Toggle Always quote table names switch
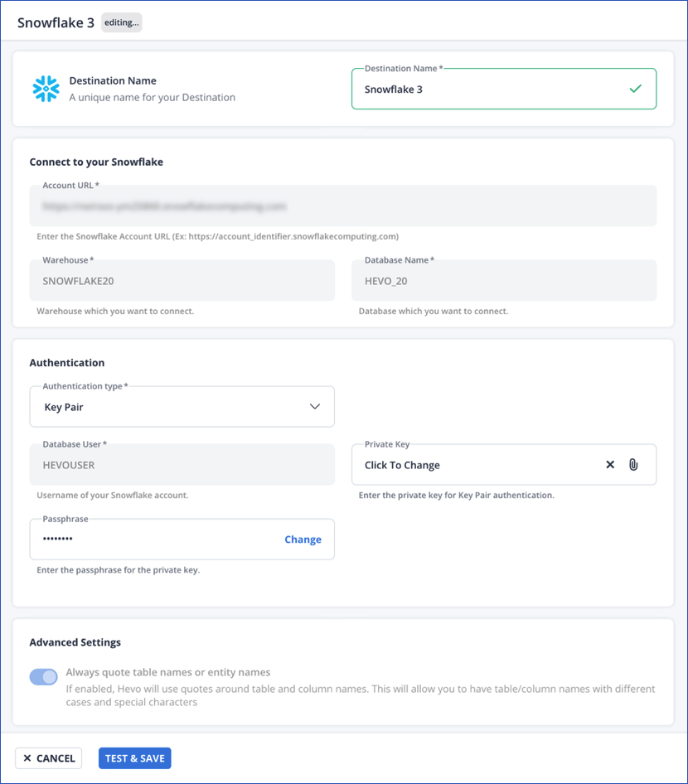Viewport: 688px width, 784px height. (43, 677)
